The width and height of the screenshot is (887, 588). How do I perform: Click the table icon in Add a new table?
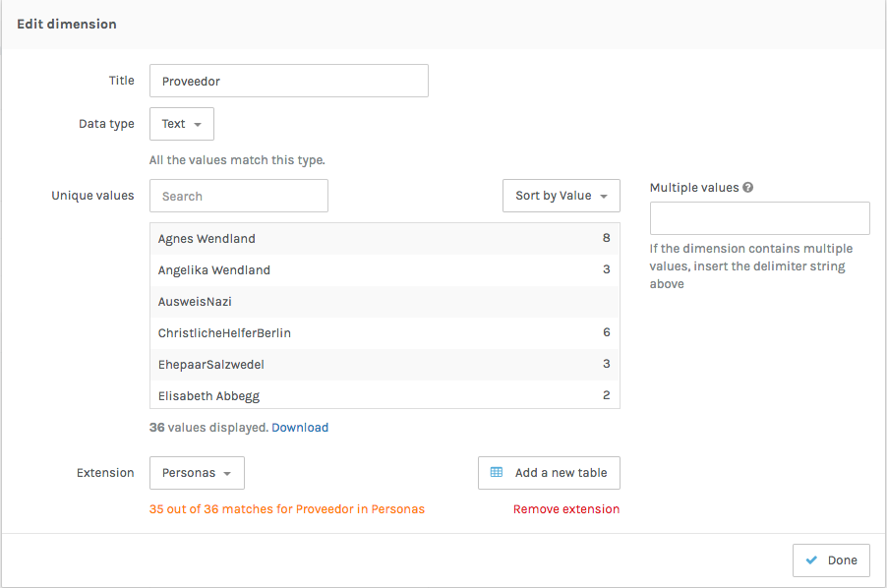coord(497,473)
